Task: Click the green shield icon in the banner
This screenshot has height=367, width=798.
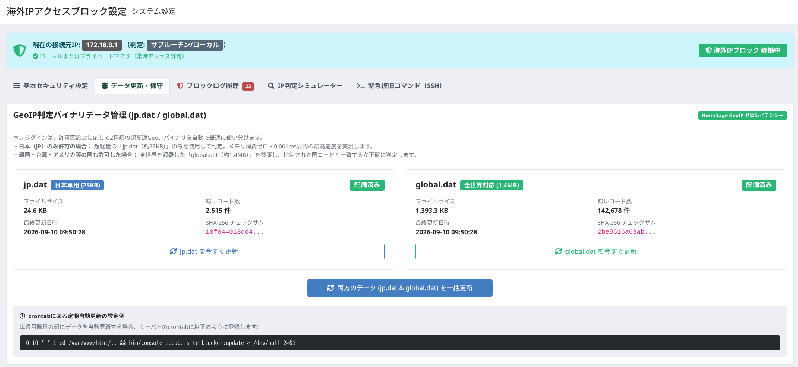Action: click(x=19, y=50)
